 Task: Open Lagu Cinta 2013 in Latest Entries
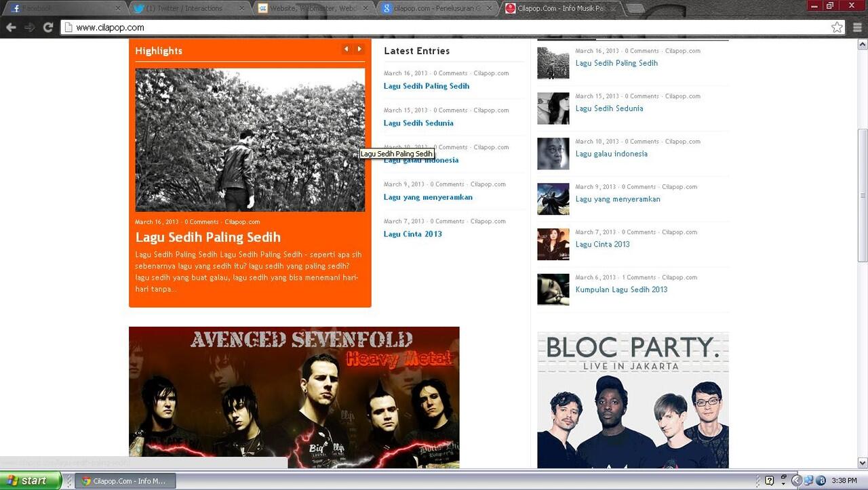[413, 234]
